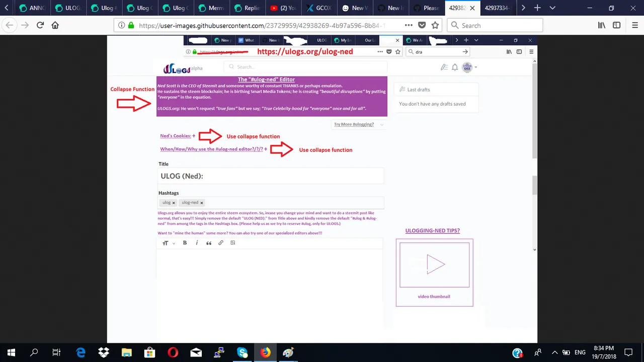
Task: Switch to the Merm tab
Action: pyautogui.click(x=211, y=8)
